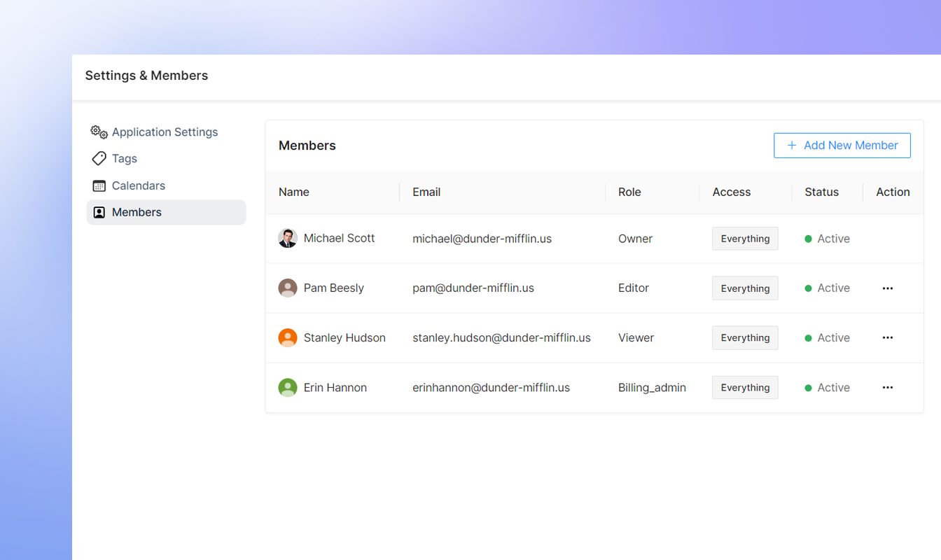941x560 pixels.
Task: Click the Editor role cell
Action: point(634,288)
